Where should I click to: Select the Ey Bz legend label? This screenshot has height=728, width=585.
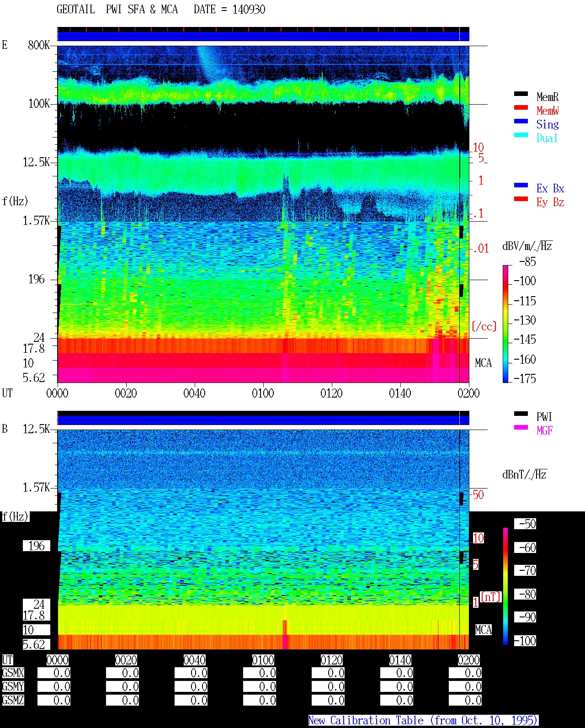[550, 202]
